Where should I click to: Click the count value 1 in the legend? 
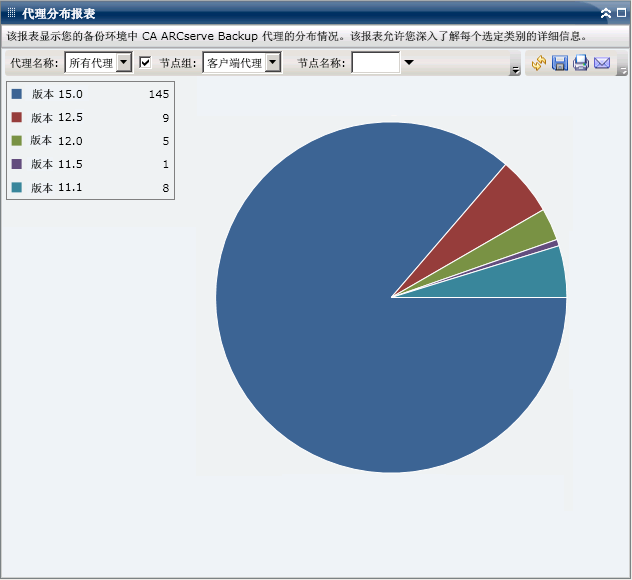(x=166, y=164)
